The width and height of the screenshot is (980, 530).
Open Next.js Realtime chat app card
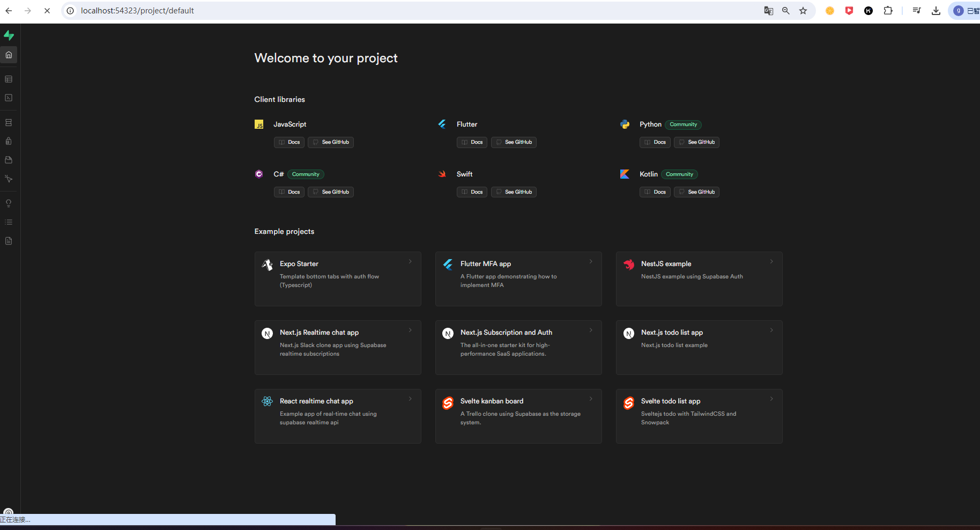click(338, 348)
